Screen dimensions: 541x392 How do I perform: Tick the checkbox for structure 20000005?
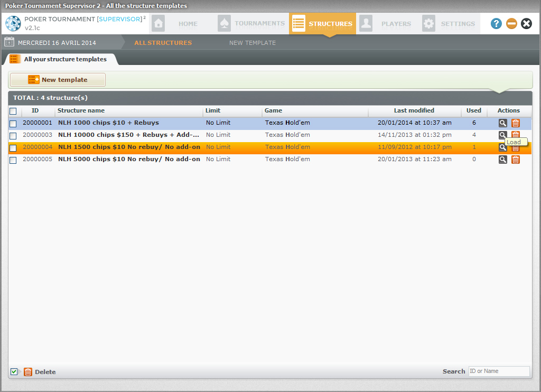pyautogui.click(x=13, y=160)
